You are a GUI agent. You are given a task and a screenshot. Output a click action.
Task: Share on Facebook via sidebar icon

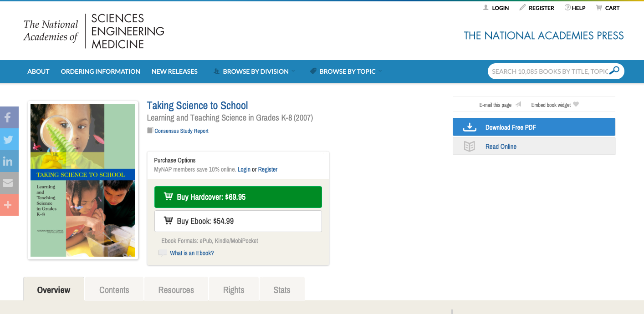pyautogui.click(x=9, y=117)
